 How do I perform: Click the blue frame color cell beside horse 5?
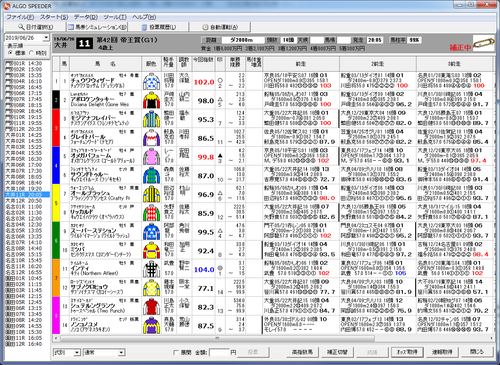pos(56,166)
